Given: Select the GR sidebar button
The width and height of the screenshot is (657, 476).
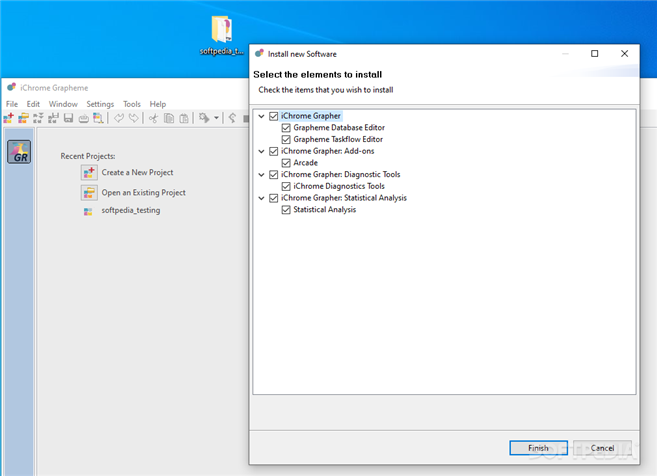Looking at the screenshot, I should coord(19,152).
